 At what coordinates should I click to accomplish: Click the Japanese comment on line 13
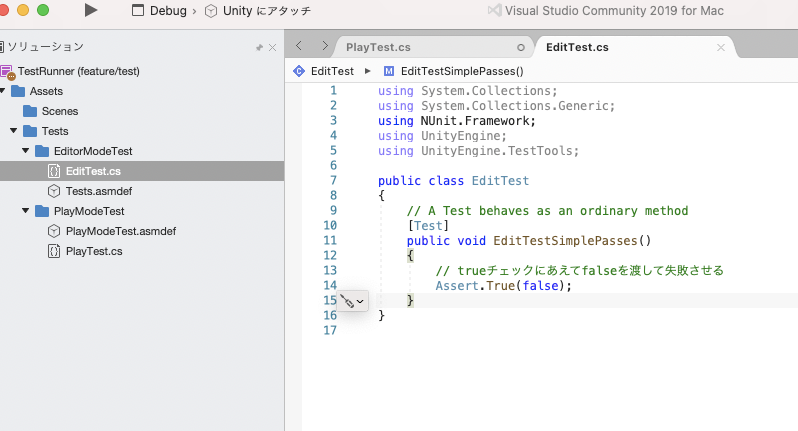[580, 270]
